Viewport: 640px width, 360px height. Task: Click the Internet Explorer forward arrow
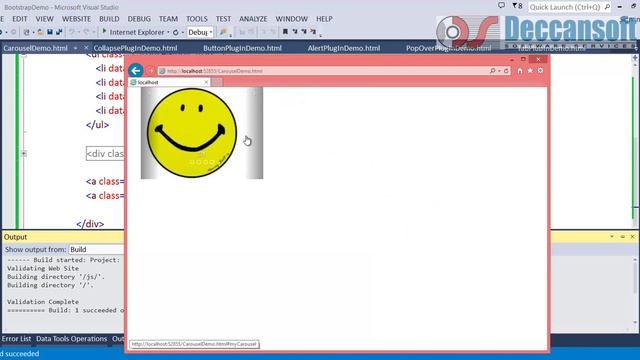tap(150, 71)
